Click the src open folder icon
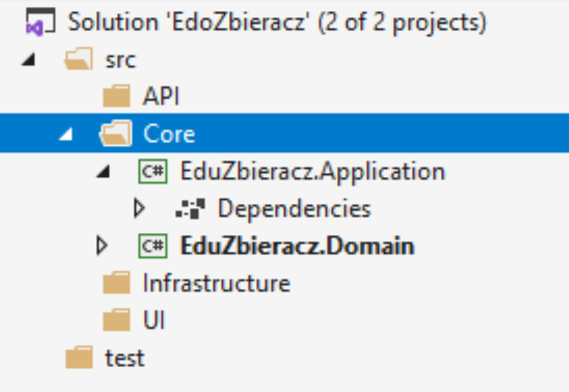 [x=79, y=59]
